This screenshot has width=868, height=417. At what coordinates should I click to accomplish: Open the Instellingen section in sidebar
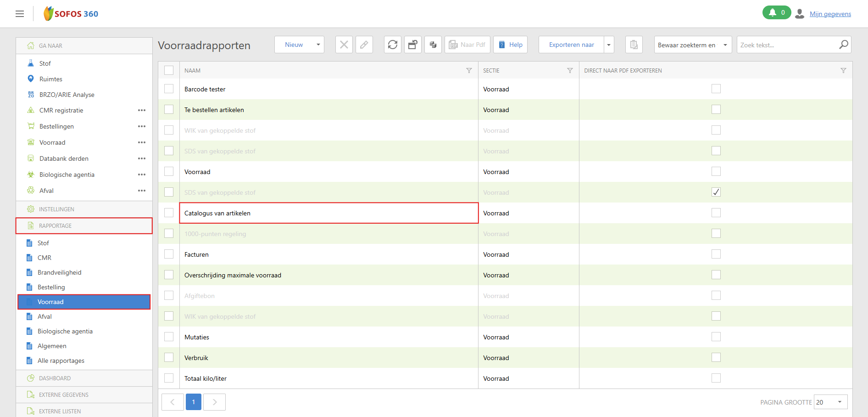tap(56, 209)
